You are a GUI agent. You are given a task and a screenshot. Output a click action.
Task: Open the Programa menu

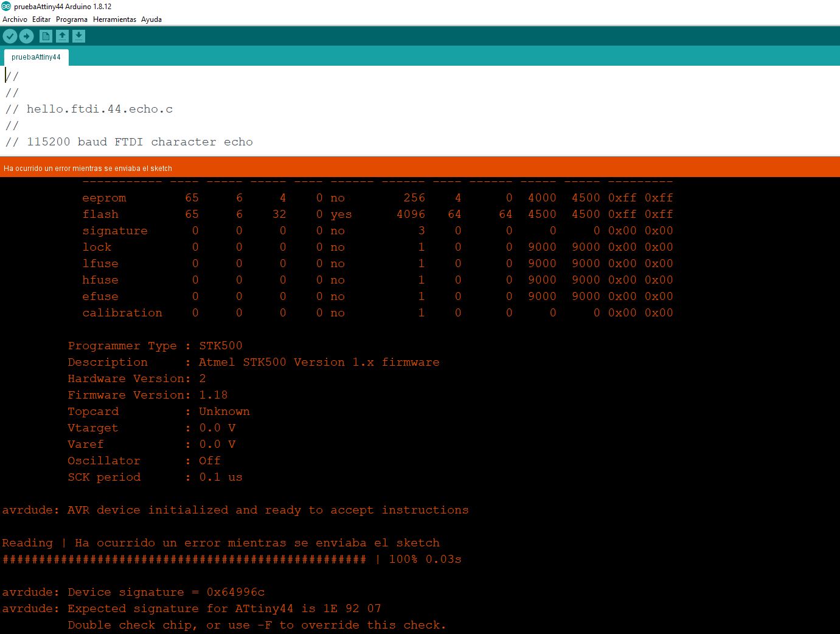coord(72,19)
